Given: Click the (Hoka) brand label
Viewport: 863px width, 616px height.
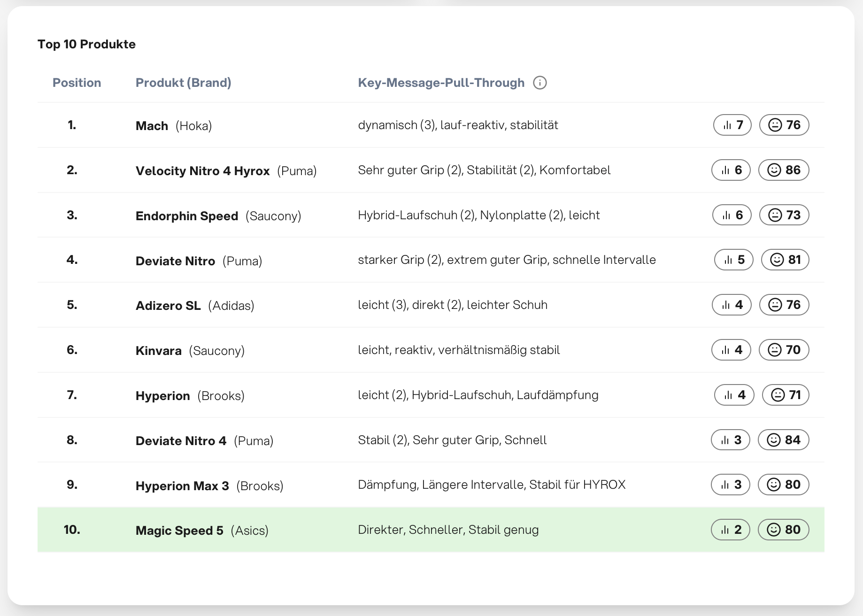Looking at the screenshot, I should point(194,126).
